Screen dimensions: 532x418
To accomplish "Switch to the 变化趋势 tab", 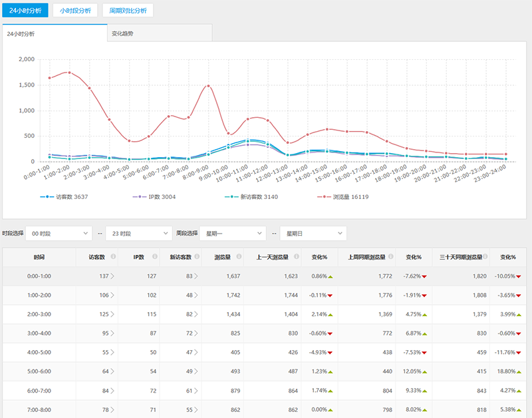I will tap(160, 33).
